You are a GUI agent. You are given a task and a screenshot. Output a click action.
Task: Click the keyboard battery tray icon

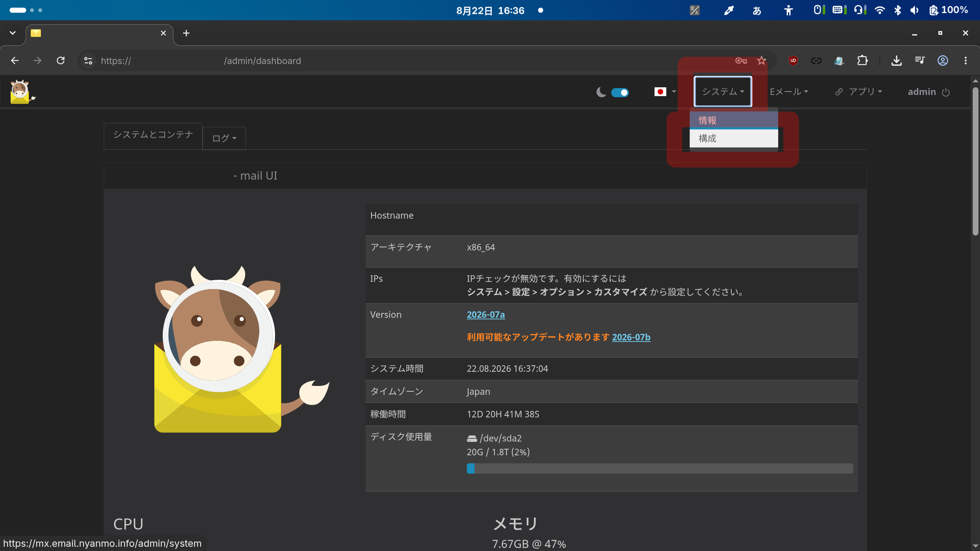click(x=839, y=10)
